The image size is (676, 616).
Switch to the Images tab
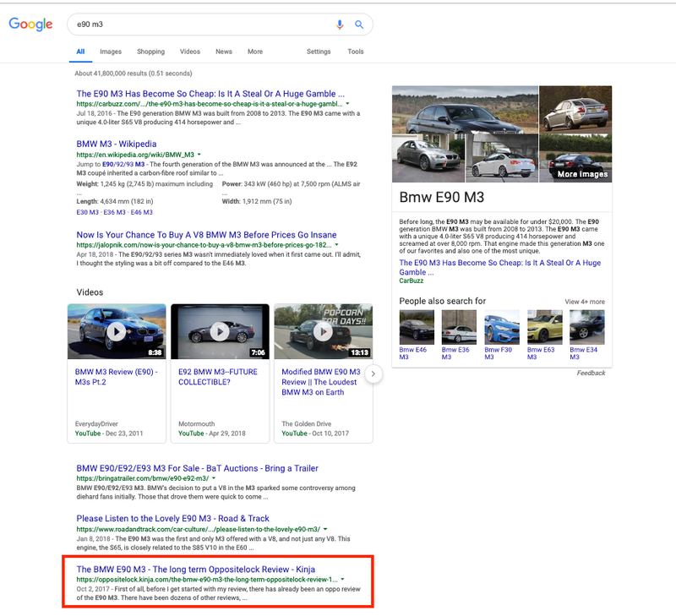(111, 52)
